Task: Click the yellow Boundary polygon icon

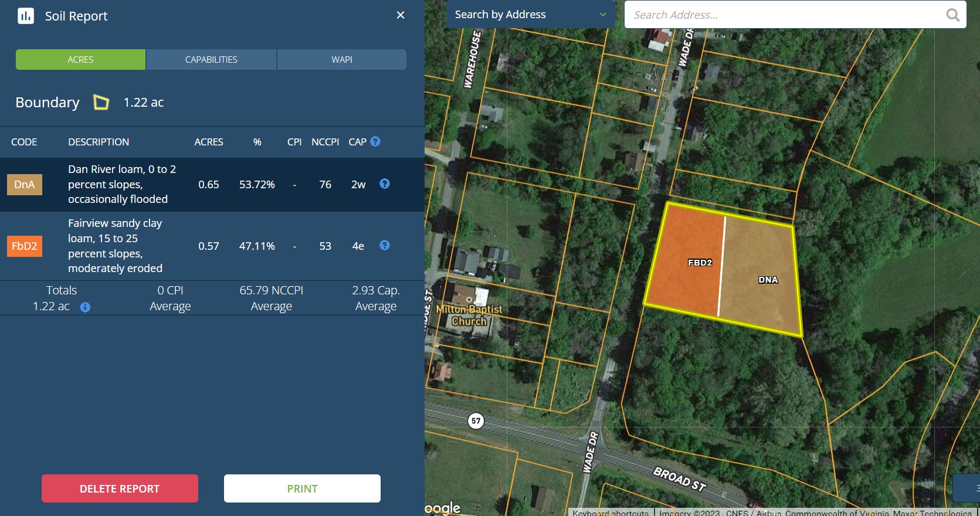Action: click(101, 103)
